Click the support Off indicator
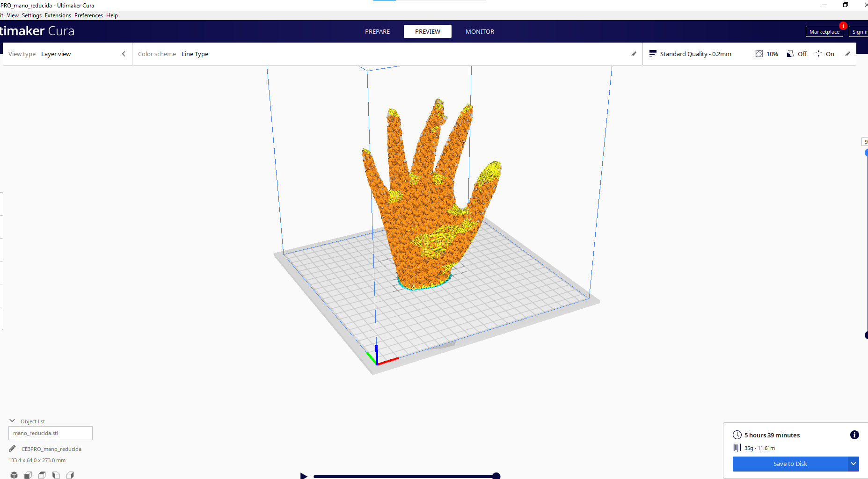Image resolution: width=868 pixels, height=479 pixels. [797, 54]
